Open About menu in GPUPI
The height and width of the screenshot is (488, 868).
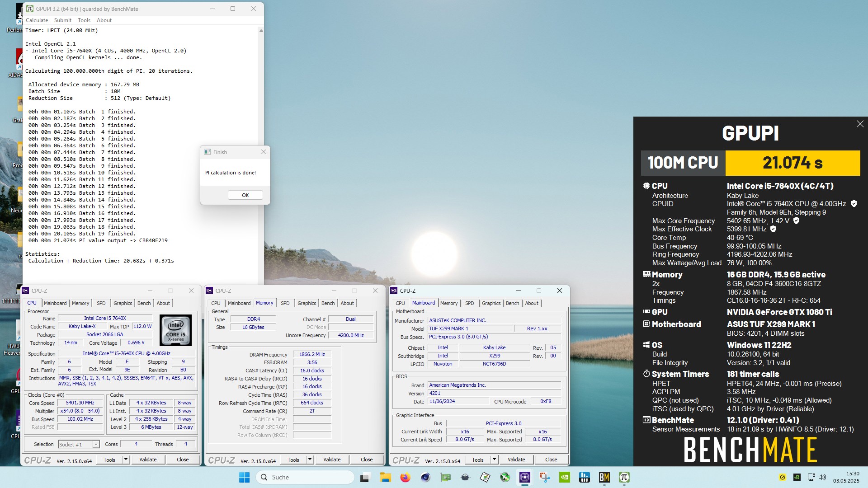click(104, 20)
